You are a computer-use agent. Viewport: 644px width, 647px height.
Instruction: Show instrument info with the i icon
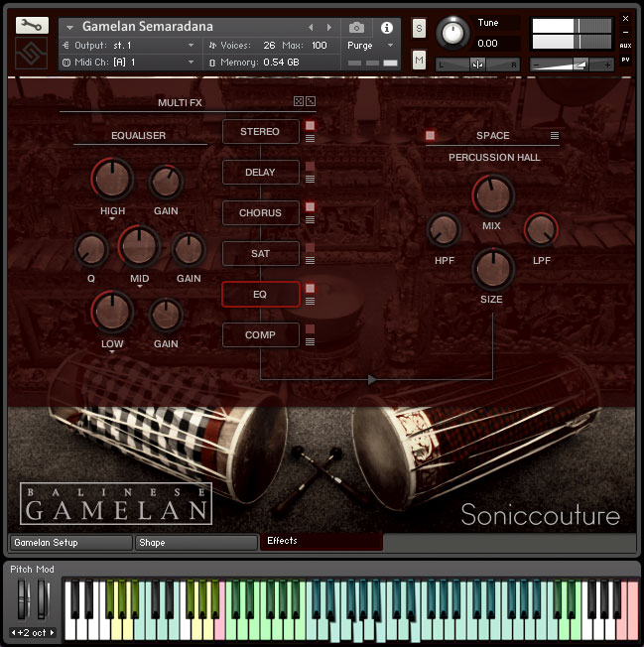(387, 28)
